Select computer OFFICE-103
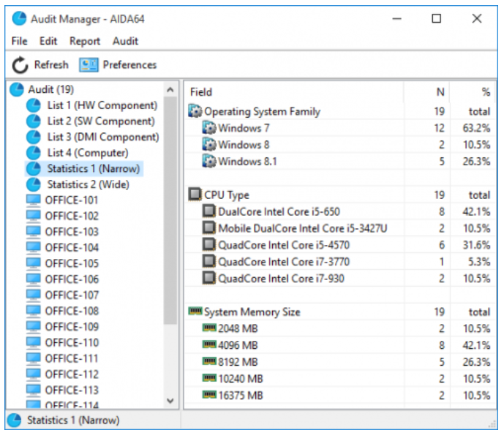Image resolution: width=504 pixels, height=441 pixels. click(72, 232)
